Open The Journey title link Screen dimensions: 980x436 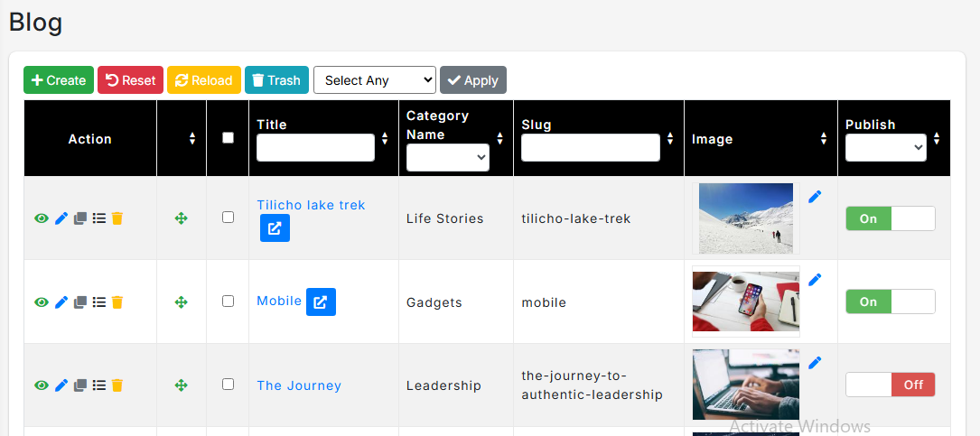(x=299, y=385)
